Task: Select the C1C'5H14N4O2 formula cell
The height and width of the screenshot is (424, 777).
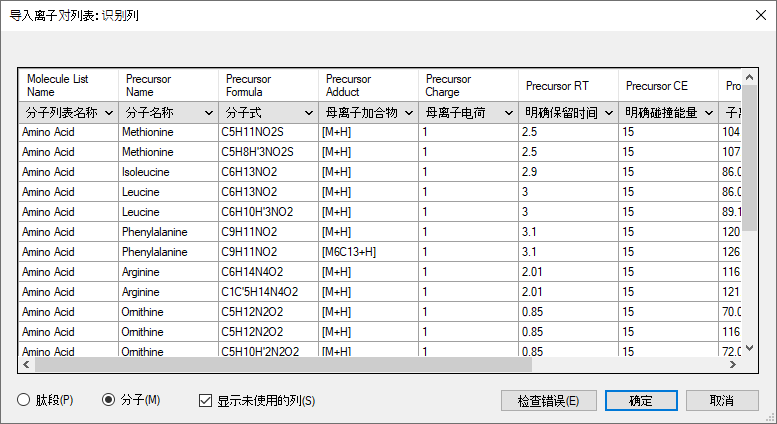Action: pyautogui.click(x=268, y=291)
